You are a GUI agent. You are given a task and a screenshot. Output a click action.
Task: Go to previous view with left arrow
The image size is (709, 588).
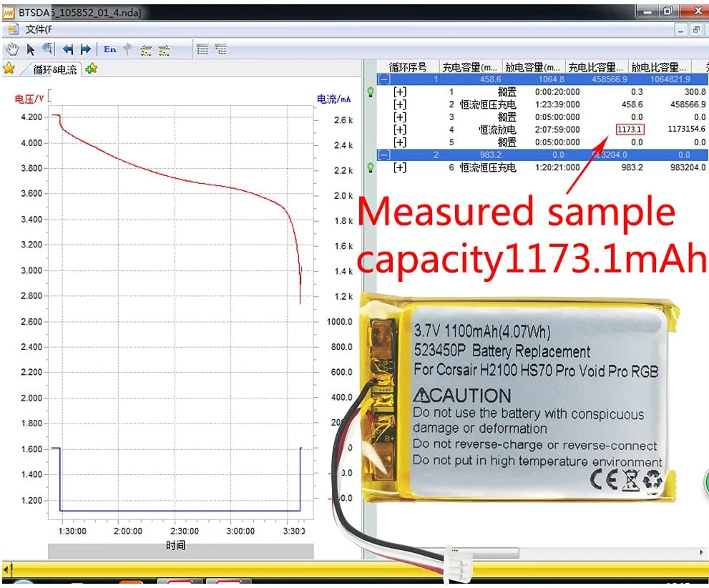click(68, 49)
